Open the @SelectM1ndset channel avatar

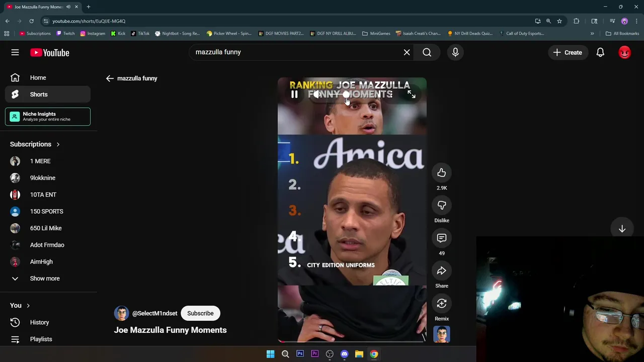(121, 313)
